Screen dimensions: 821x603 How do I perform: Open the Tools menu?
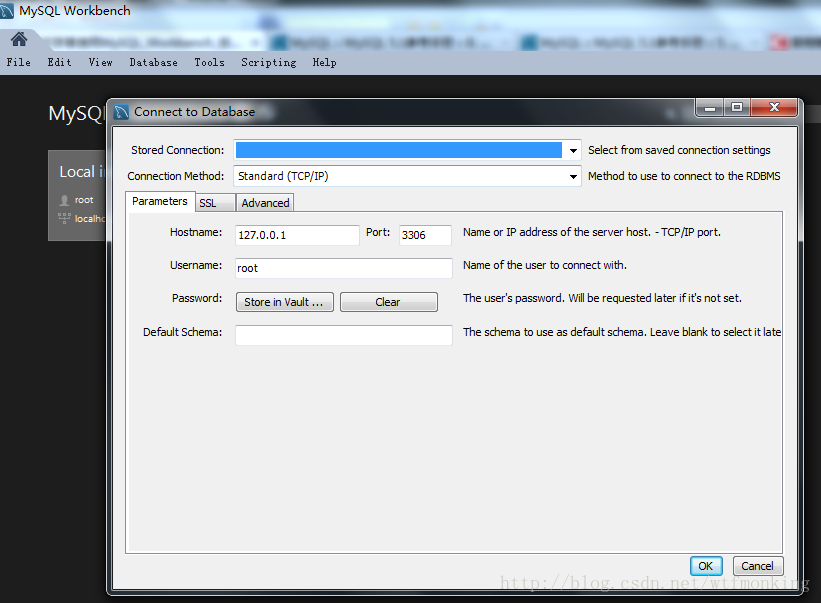(x=209, y=62)
